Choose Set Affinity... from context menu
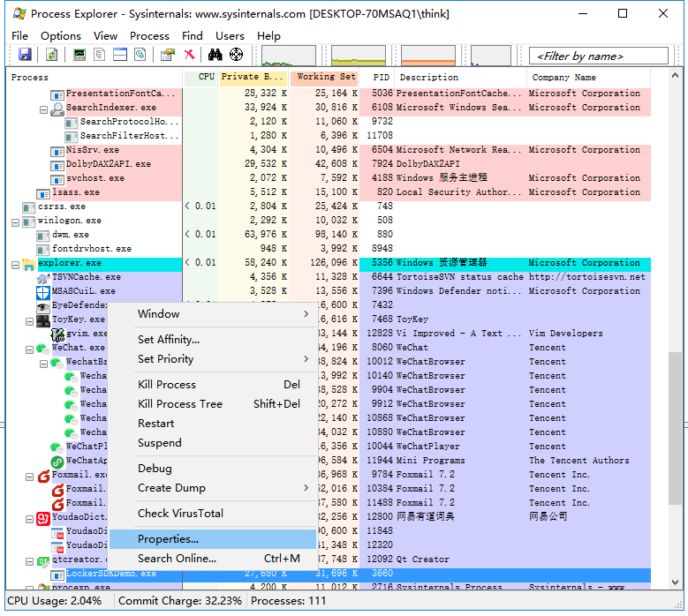Image resolution: width=688 pixels, height=616 pixels. pyautogui.click(x=213, y=340)
